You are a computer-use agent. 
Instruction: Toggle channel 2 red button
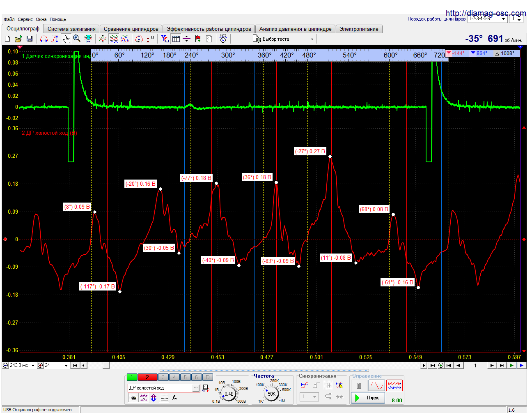(147, 377)
